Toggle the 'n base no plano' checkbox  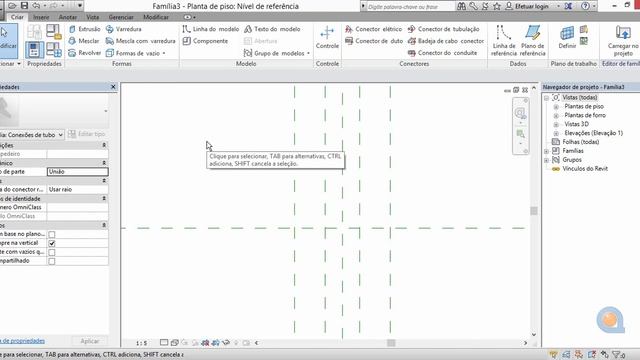tap(52, 234)
